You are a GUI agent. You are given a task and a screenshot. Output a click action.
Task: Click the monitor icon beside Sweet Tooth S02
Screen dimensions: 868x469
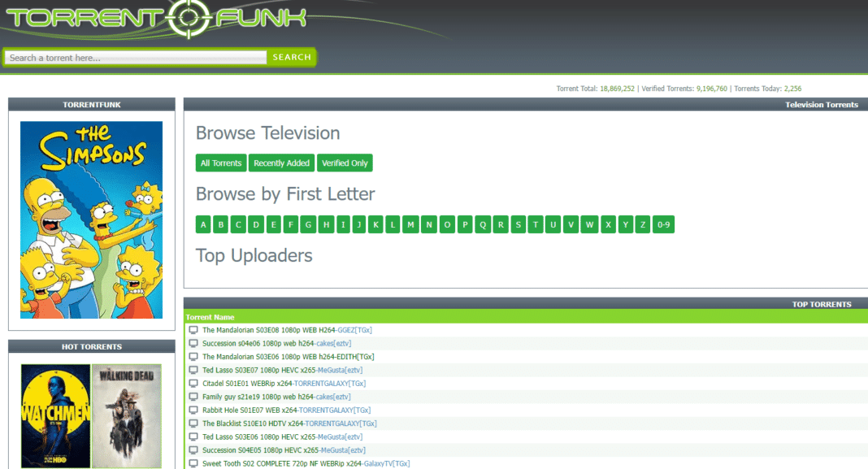(x=193, y=463)
